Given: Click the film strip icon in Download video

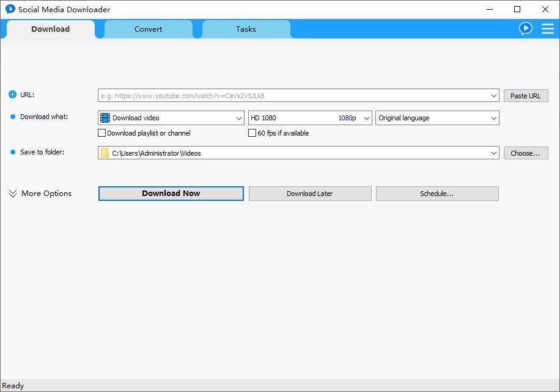Looking at the screenshot, I should 105,118.
